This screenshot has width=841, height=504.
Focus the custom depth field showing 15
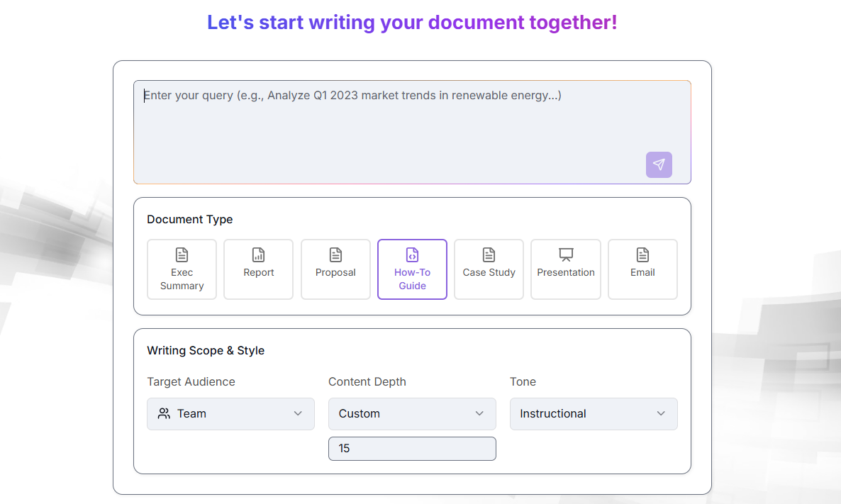pyautogui.click(x=412, y=449)
